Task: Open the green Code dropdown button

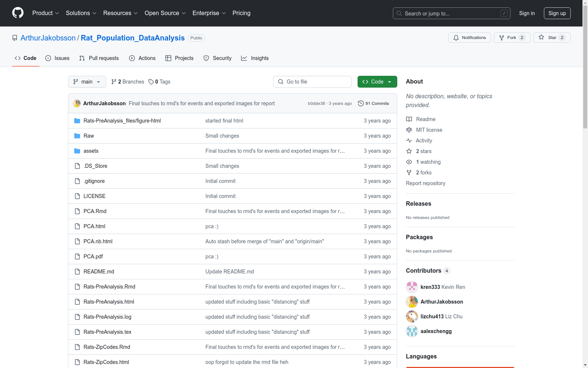Action: 377,82
